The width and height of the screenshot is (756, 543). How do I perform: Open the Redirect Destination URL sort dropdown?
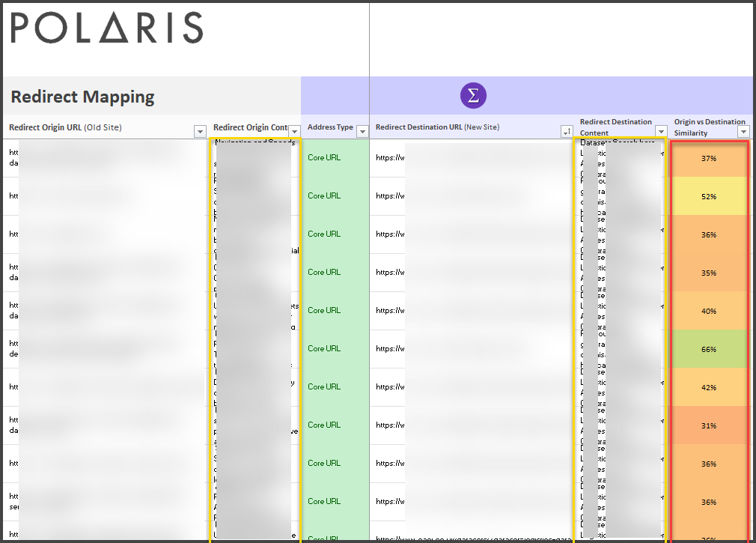coord(567,132)
